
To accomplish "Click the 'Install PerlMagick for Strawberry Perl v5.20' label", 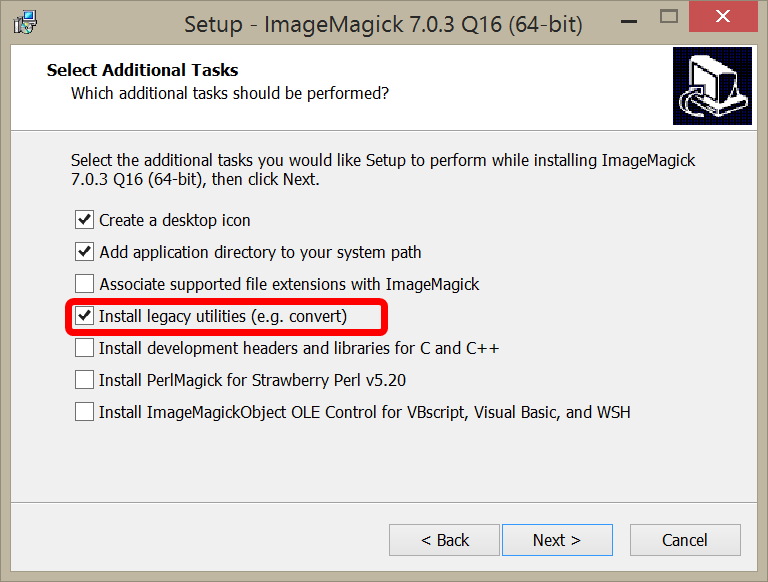I will coord(252,380).
